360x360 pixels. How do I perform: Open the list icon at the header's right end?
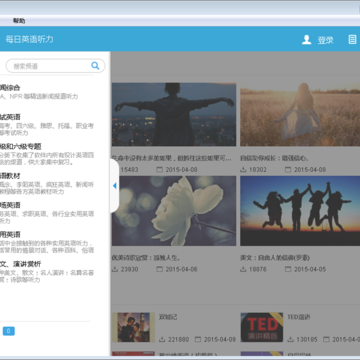pyautogui.click(x=352, y=40)
